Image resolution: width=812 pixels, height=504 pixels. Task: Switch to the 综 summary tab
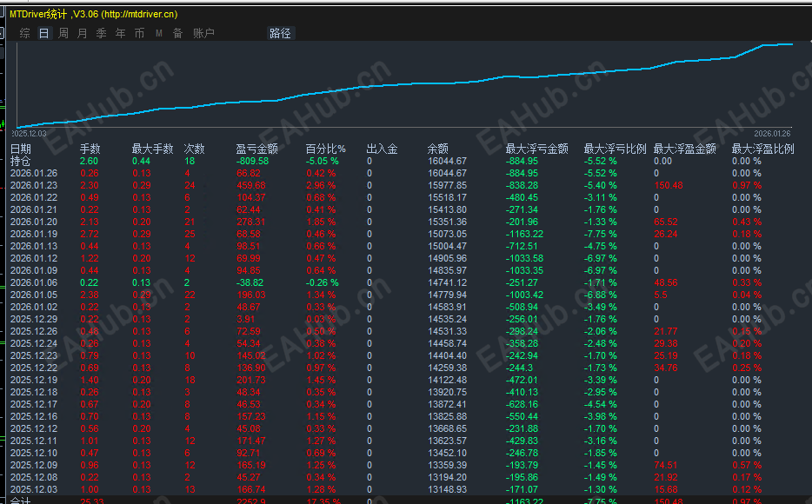click(x=24, y=33)
